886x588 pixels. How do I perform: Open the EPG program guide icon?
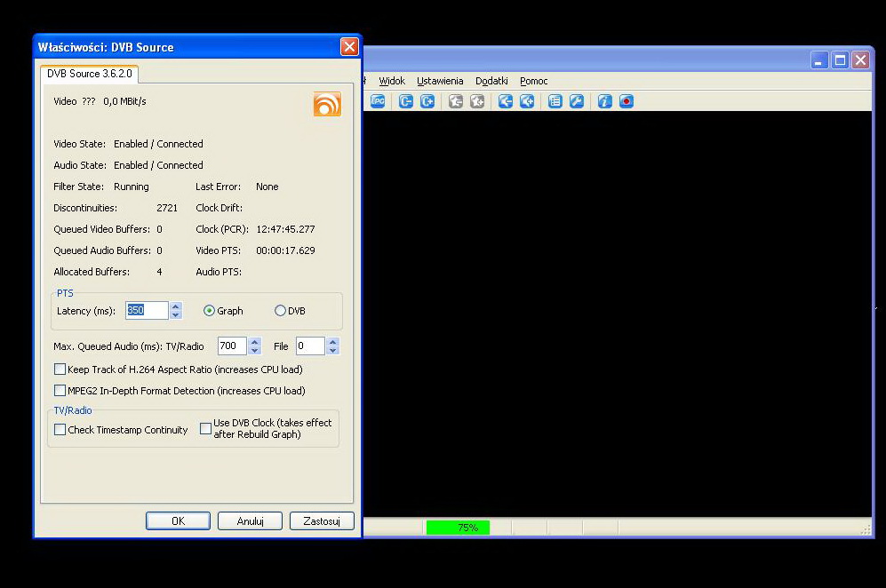tap(378, 101)
